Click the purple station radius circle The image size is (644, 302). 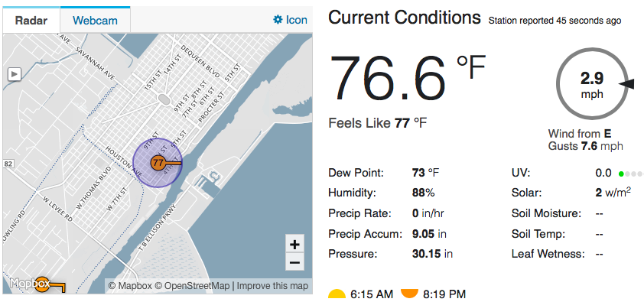point(158,163)
